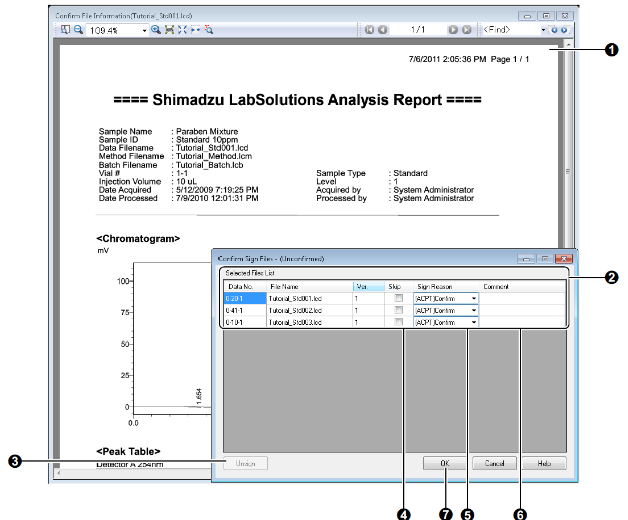Click the Unsign button
Viewport: 628px width, 520px height.
pos(246,463)
